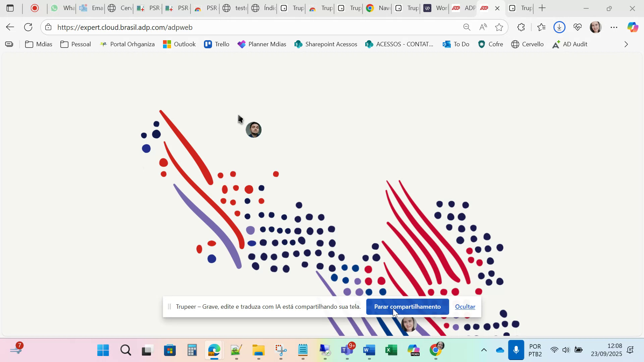
Task: Expand hidden icons in the system tray
Action: coord(484,350)
